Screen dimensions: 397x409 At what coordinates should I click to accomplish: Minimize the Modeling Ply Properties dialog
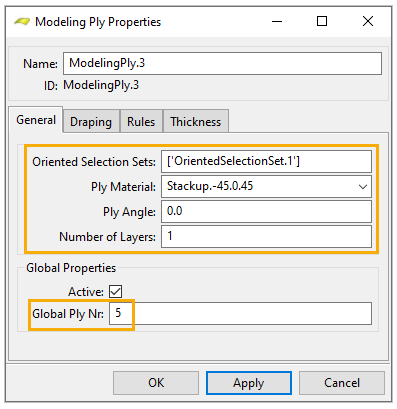pos(277,22)
